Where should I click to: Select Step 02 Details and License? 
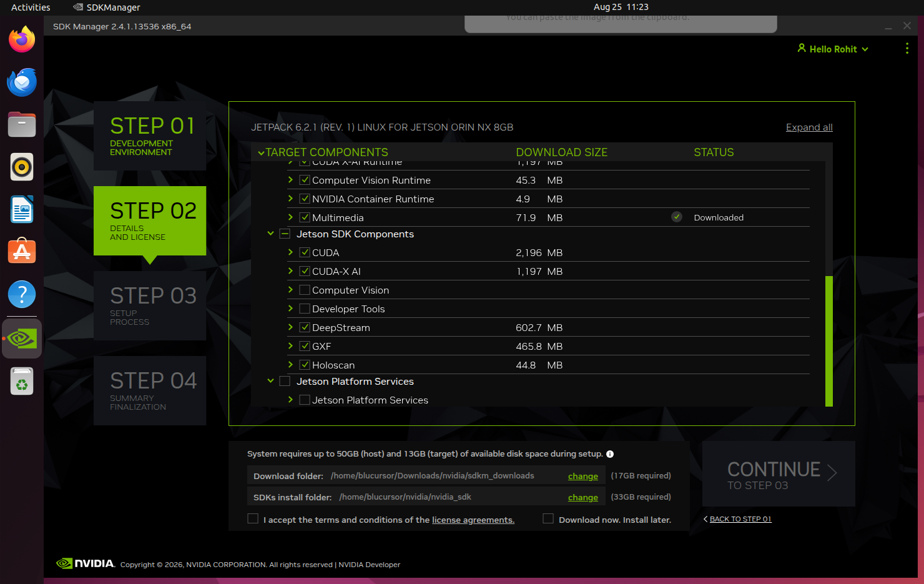(x=150, y=220)
